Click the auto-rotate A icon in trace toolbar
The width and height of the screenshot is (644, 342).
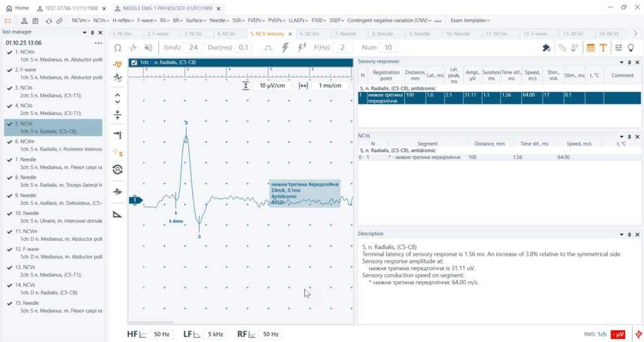118,169
